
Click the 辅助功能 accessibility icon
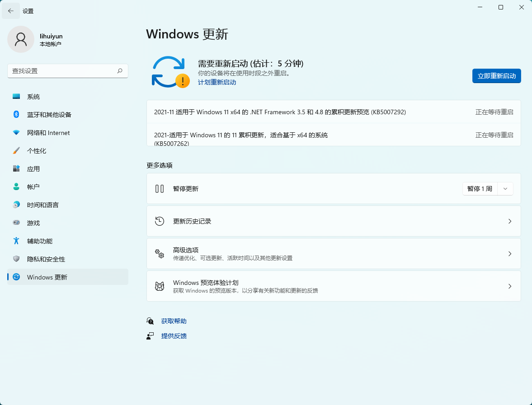click(16, 241)
